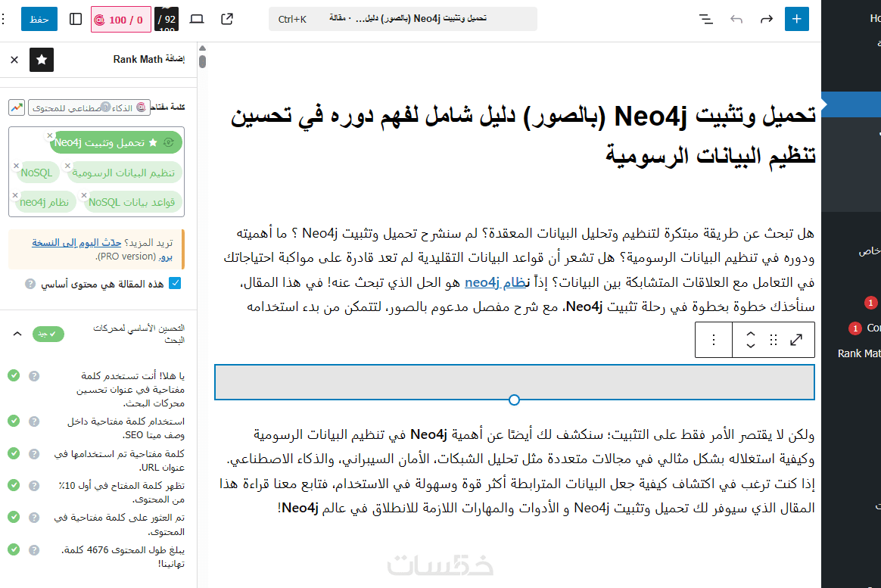Open the command palette search bar Ctrl+K
The image size is (881, 588).
point(403,19)
